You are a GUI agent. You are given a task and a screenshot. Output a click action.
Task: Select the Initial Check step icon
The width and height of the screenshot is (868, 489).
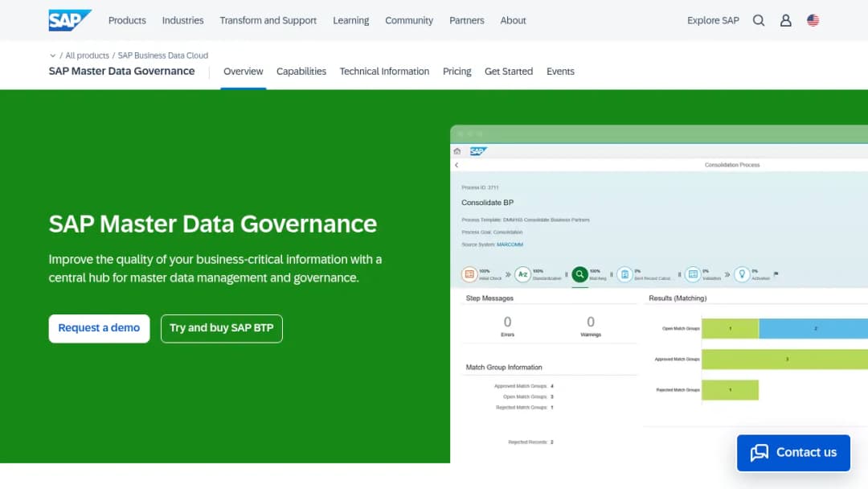469,274
